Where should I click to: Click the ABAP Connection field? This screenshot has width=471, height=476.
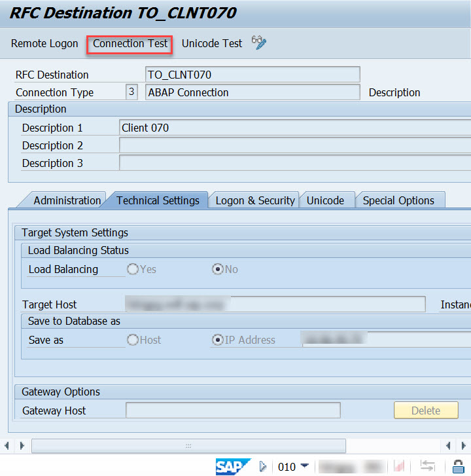pos(253,92)
